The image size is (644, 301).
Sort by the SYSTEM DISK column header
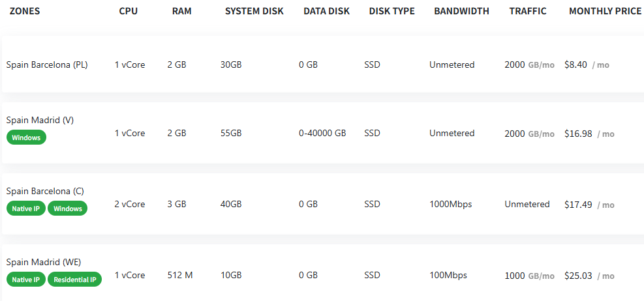click(x=254, y=12)
